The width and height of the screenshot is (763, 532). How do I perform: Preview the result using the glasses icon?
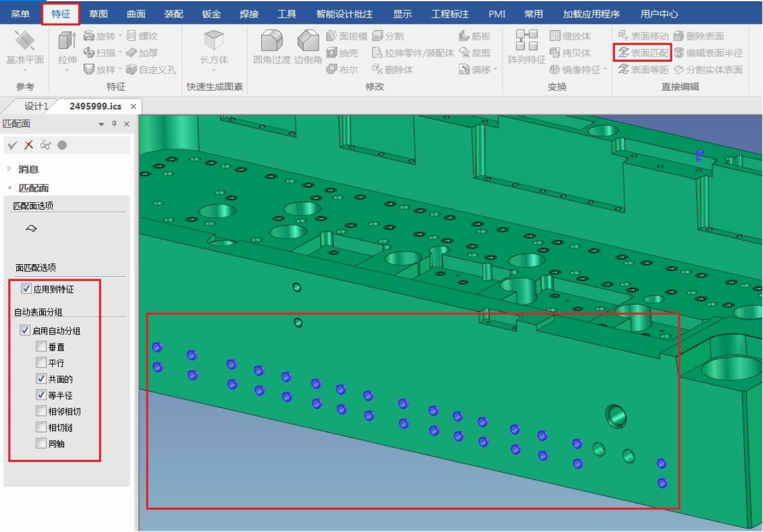click(x=45, y=145)
